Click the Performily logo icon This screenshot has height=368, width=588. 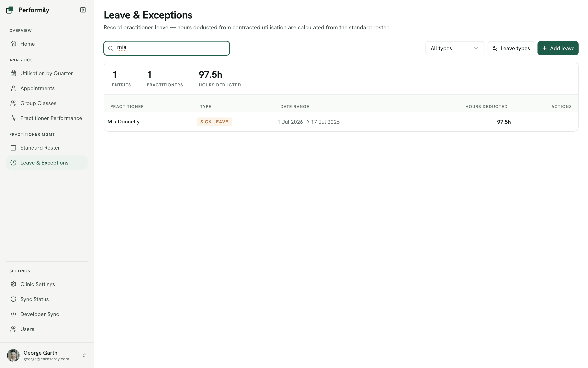pyautogui.click(x=10, y=10)
